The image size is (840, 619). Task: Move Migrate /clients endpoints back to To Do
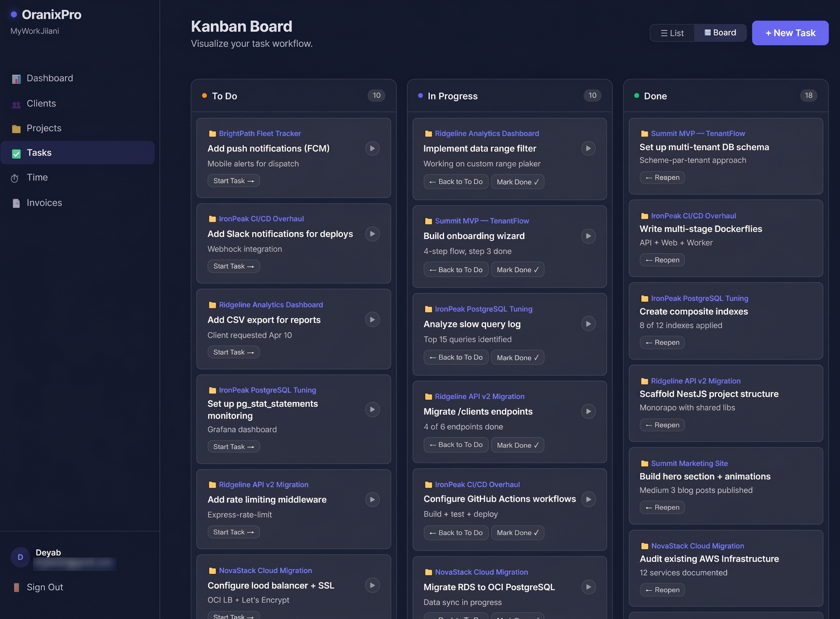tap(456, 445)
